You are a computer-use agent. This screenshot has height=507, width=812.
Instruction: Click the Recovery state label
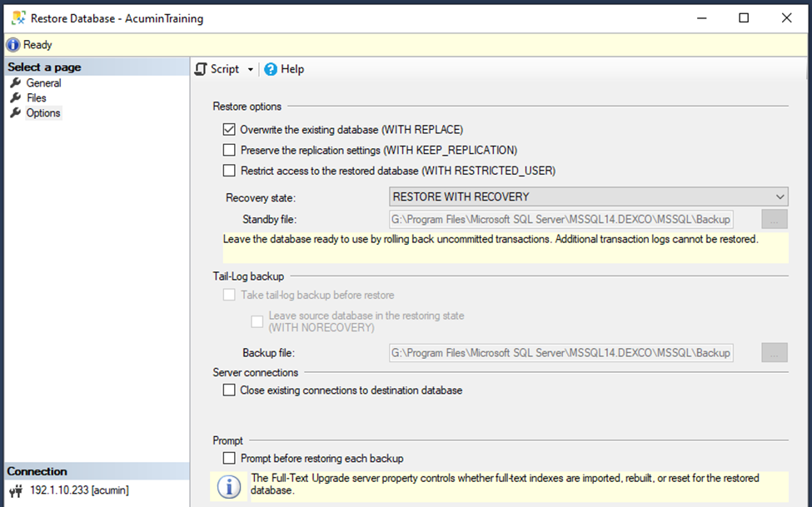click(x=261, y=198)
